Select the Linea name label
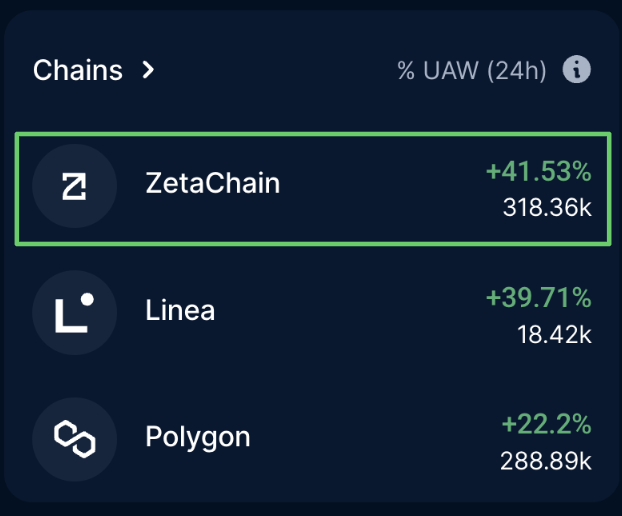 [180, 310]
